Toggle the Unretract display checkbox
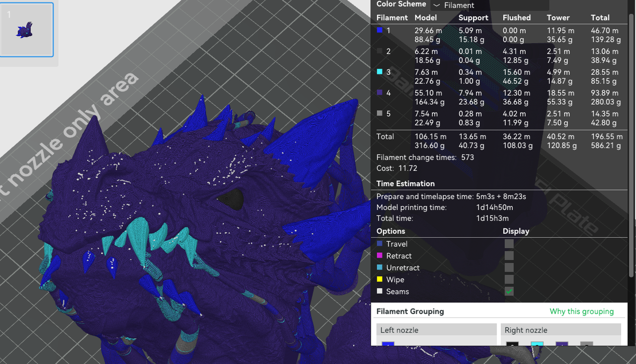 pos(509,268)
